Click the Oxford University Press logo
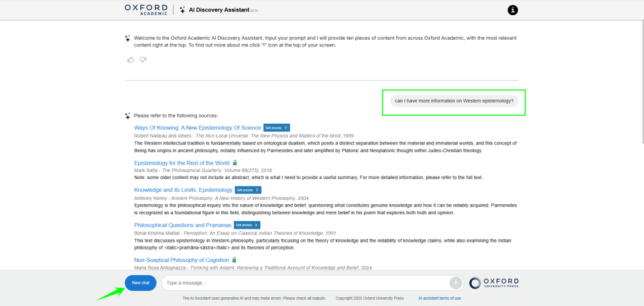Image resolution: width=644 pixels, height=306 pixels. 494,283
